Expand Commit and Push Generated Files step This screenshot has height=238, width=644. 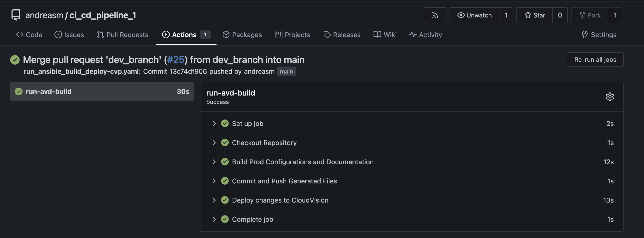click(412, 181)
